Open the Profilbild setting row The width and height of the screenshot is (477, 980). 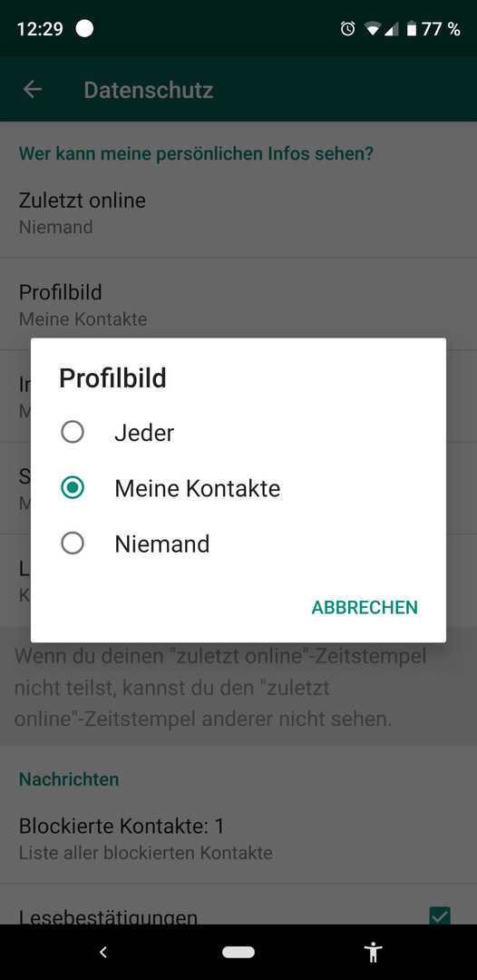pos(238,304)
